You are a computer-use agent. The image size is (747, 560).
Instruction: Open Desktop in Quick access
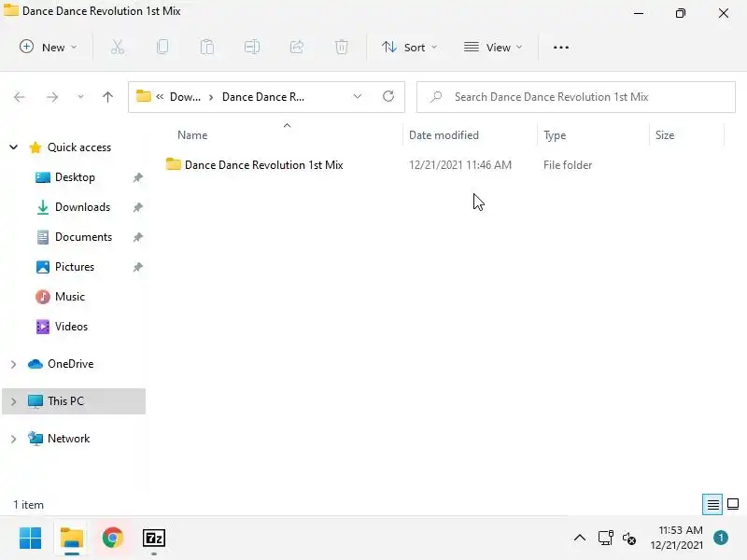(75, 177)
